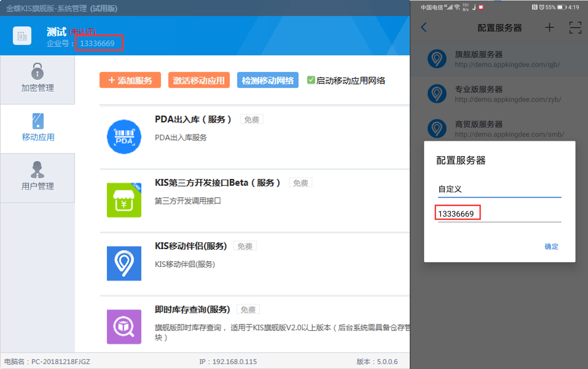Tap the 商贸版服务器 entry text
Viewport: 588px width, 369px height.
tap(479, 124)
